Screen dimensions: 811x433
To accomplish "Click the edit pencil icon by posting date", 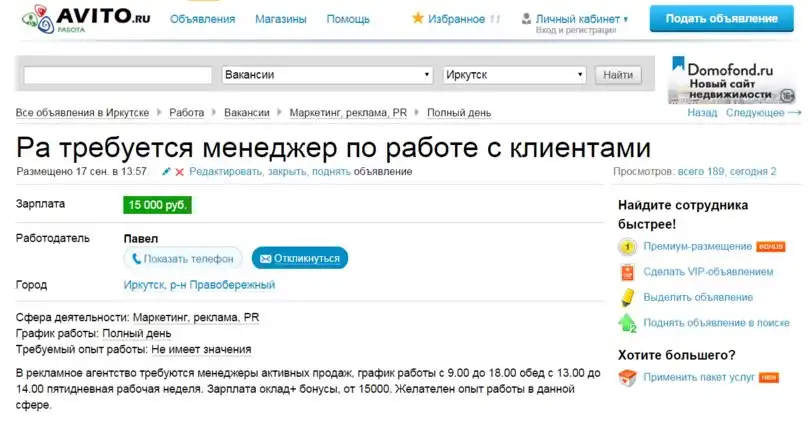I will tap(166, 172).
